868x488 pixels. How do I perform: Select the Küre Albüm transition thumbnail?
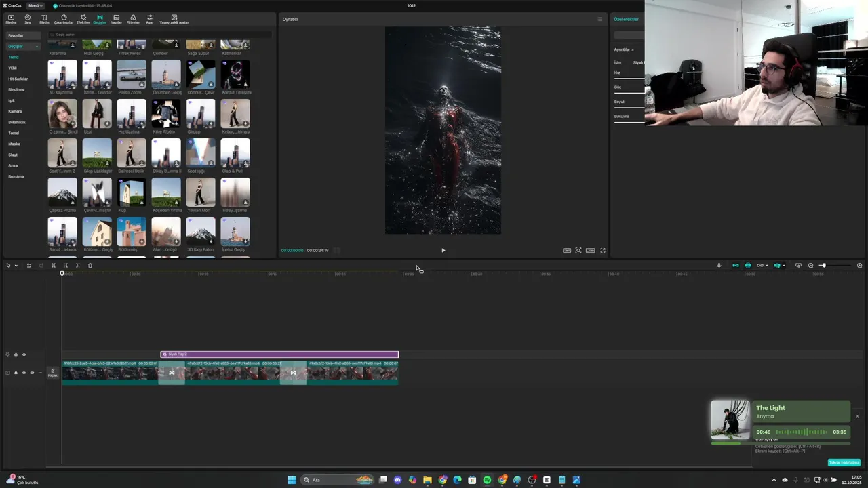[166, 114]
